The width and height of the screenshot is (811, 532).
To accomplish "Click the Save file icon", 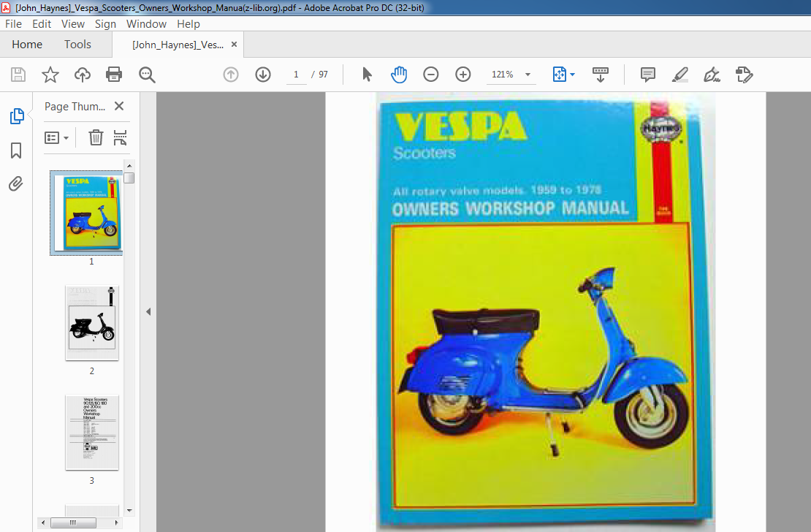I will pyautogui.click(x=18, y=75).
